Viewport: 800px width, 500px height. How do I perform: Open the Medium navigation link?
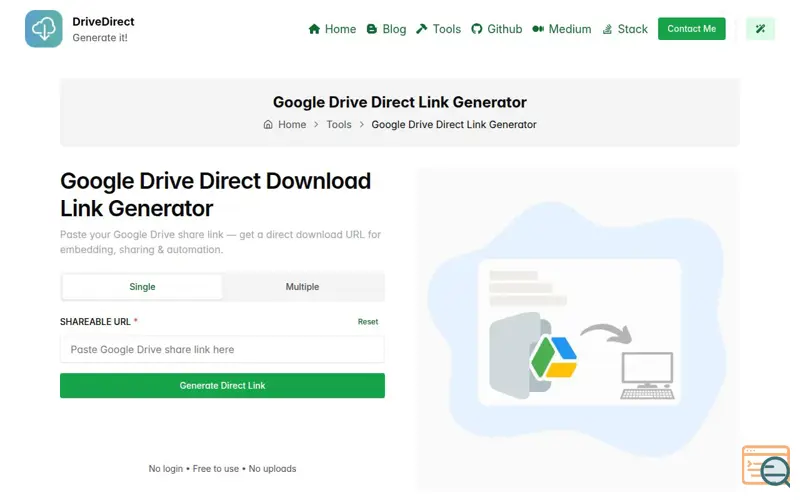[562, 29]
